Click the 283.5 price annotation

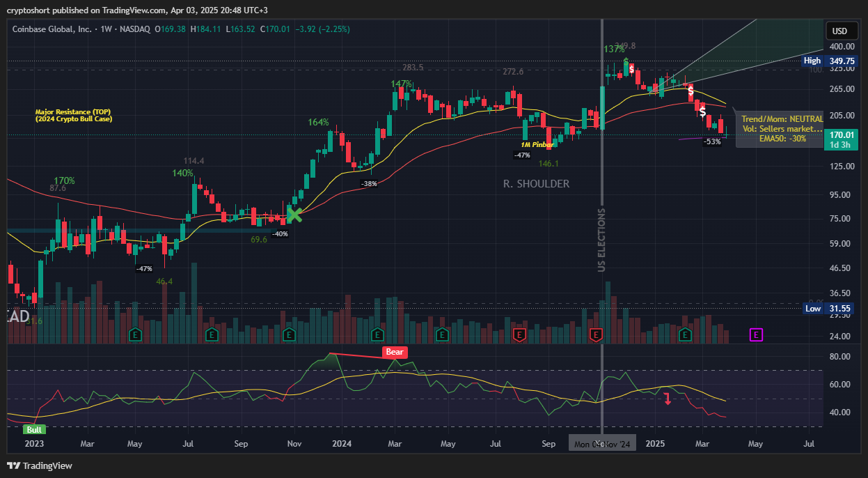(413, 68)
